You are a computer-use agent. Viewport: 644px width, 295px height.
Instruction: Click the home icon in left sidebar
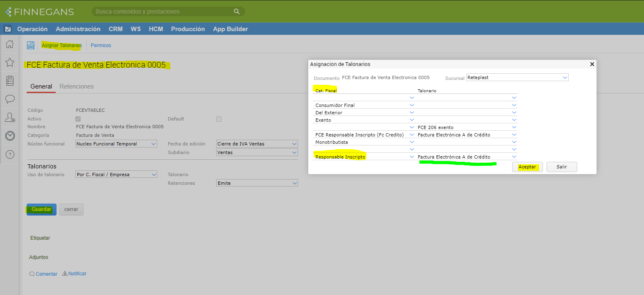click(10, 44)
